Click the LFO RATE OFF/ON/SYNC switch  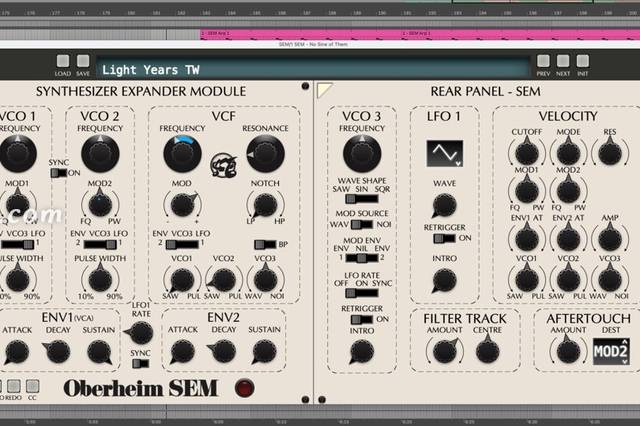point(362,293)
